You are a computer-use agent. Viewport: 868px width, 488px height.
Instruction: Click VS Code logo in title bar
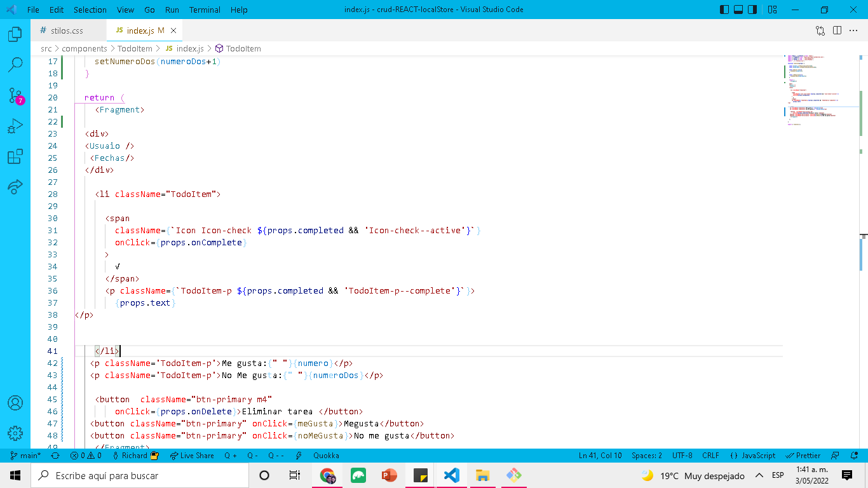11,10
